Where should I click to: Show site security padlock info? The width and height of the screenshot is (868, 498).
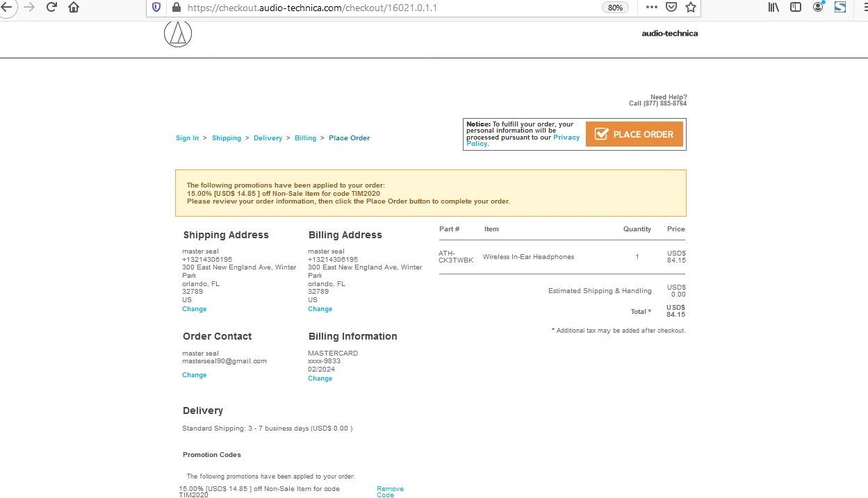tap(176, 8)
